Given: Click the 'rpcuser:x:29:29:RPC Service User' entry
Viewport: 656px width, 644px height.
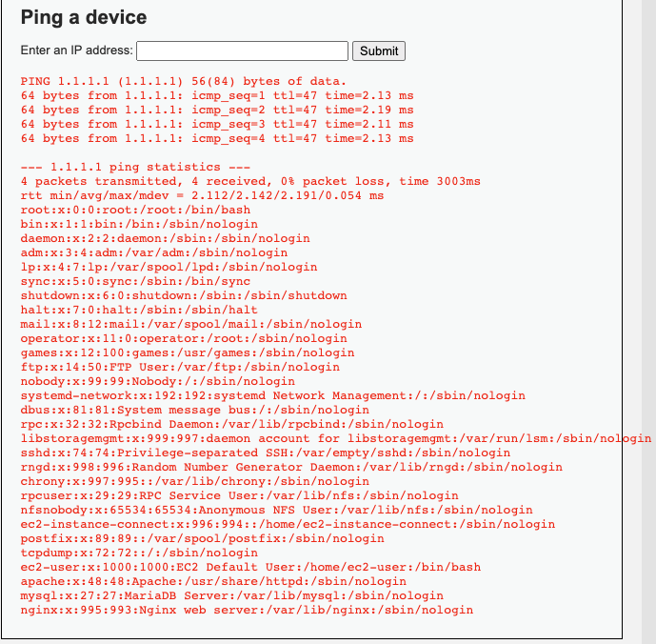Looking at the screenshot, I should [x=239, y=495].
